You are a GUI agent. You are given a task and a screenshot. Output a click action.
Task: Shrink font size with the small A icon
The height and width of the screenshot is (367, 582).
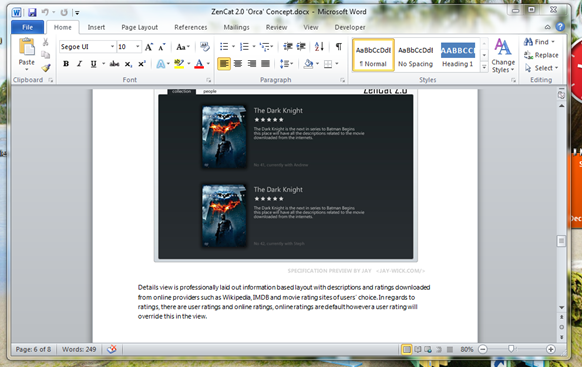(162, 47)
